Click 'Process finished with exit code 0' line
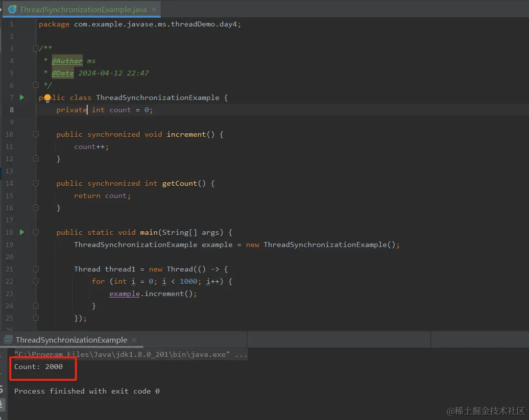The image size is (529, 420). (87, 391)
